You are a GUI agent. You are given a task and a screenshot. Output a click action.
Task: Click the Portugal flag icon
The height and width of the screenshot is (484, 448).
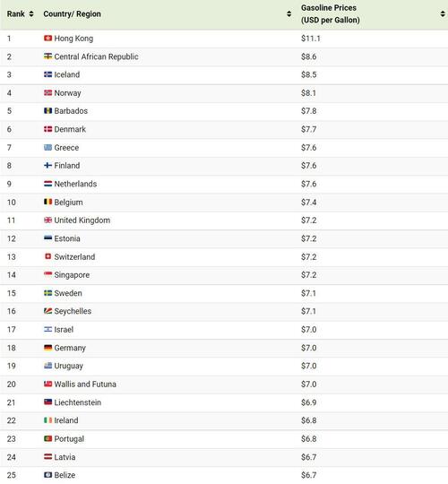pos(47,438)
